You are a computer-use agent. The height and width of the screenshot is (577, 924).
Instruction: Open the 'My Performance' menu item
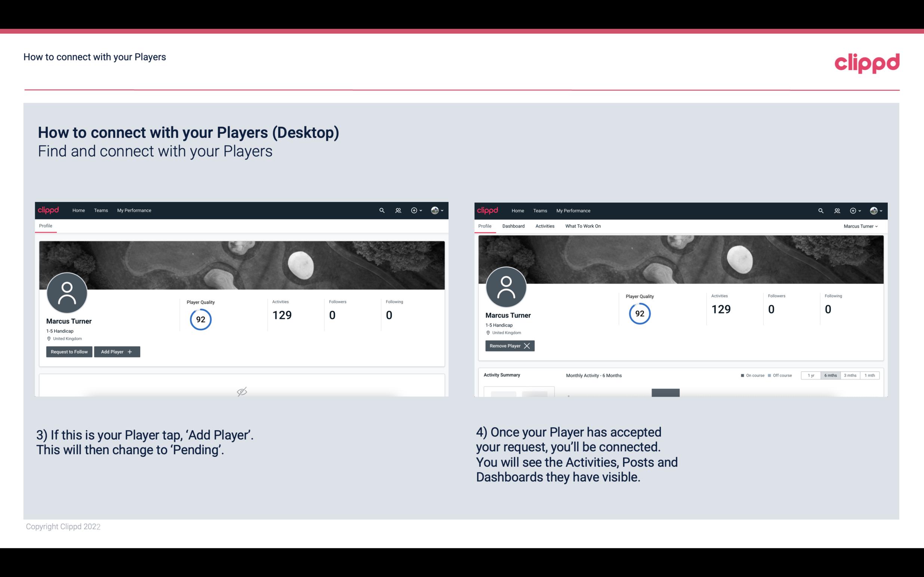133,210
